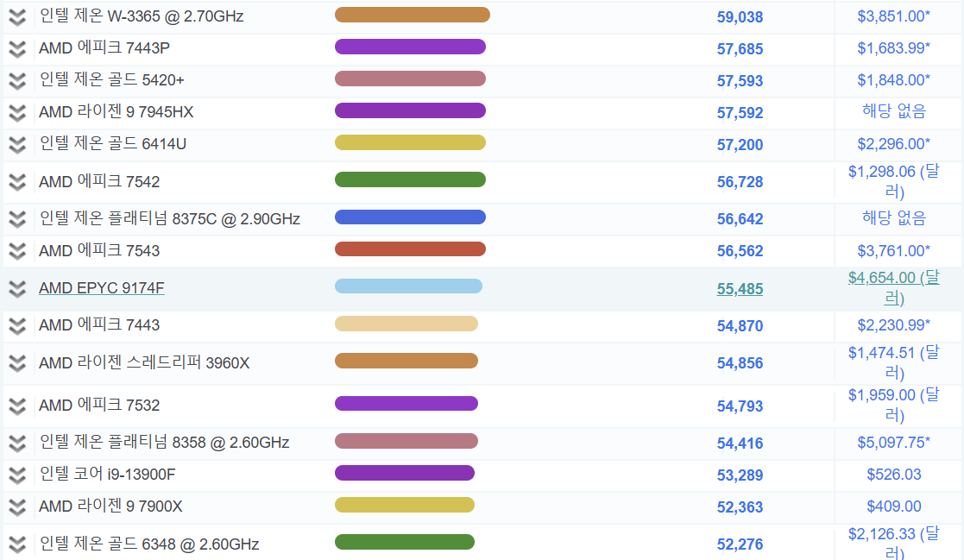Expand the 제온 골드 6348 row chevron

click(17, 544)
